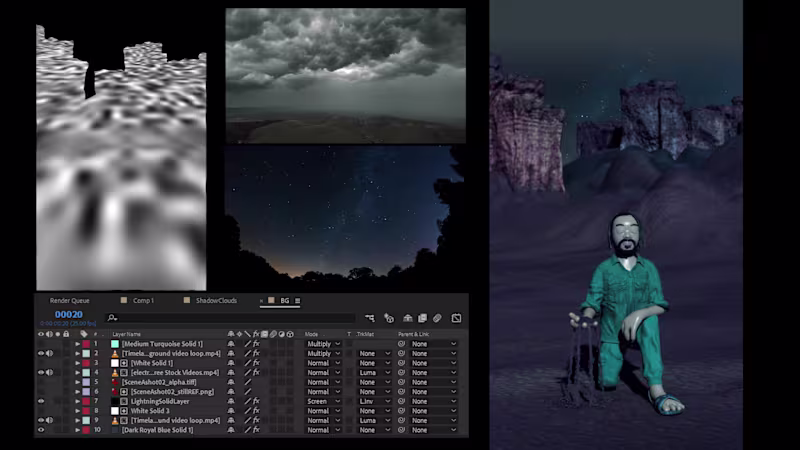Click parent pick whip for Dark Royal Blue Solid

(x=402, y=430)
